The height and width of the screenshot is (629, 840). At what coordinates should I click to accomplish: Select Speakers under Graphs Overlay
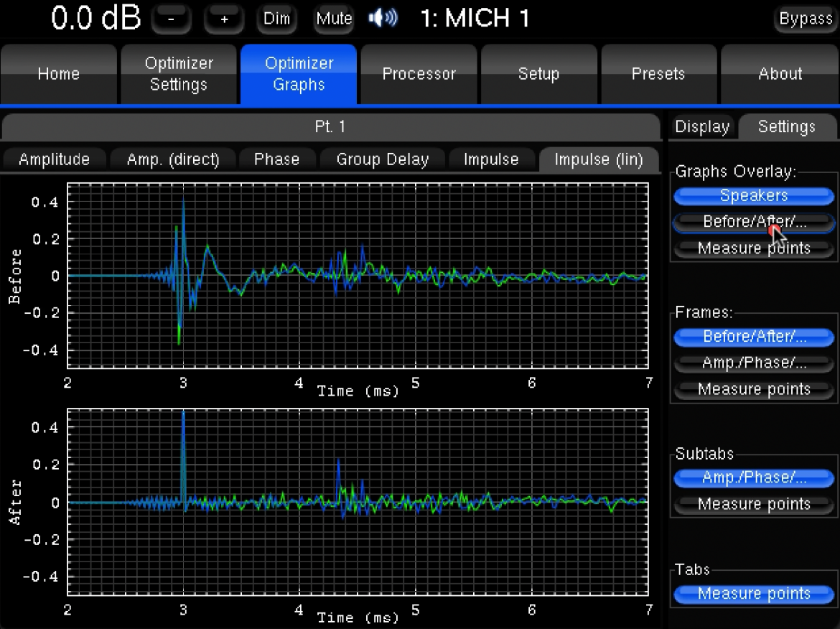coord(754,196)
